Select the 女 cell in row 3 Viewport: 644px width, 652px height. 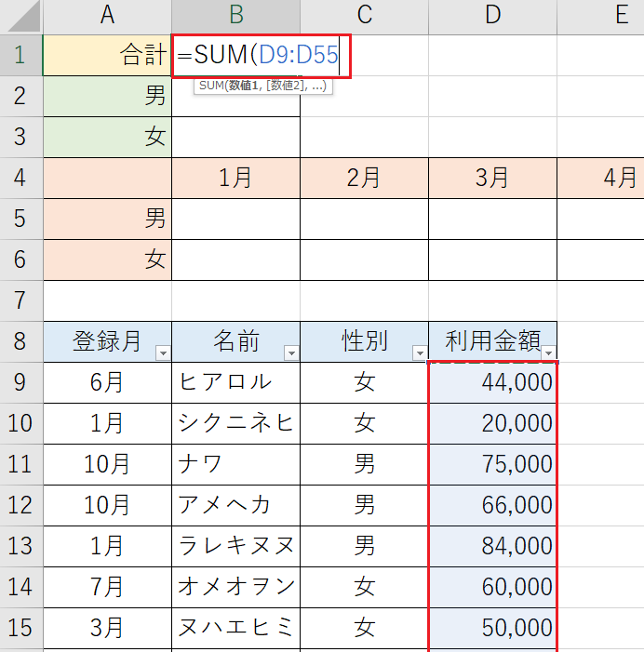[107, 137]
